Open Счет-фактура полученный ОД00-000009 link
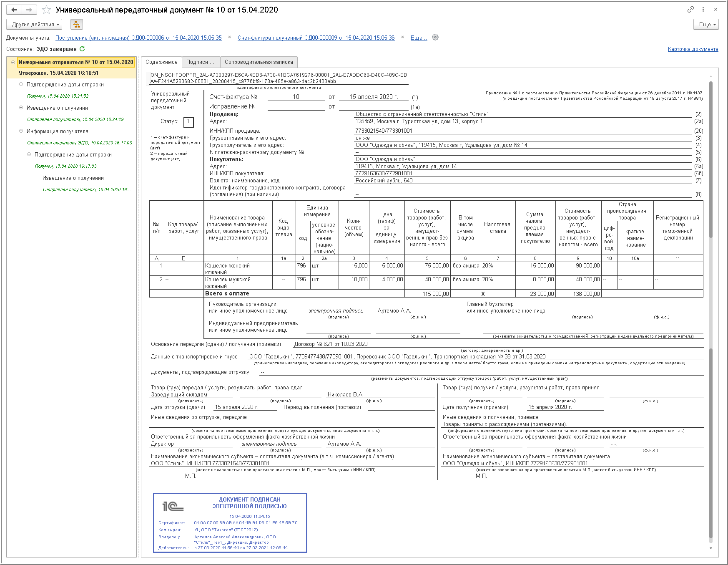 (316, 38)
